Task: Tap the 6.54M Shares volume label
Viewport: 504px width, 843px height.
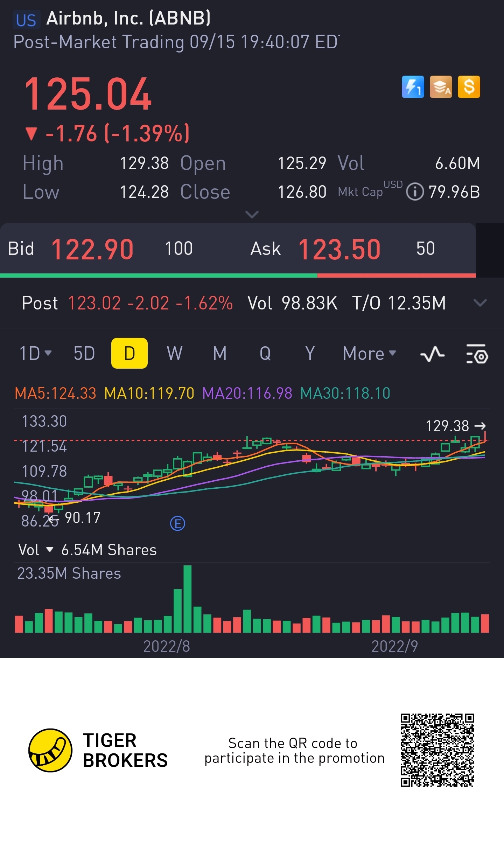Action: point(109,550)
